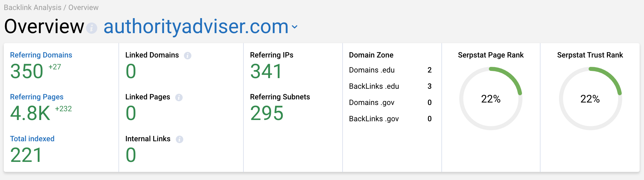Viewport: 644px width, 180px height.
Task: Click the 350 referring domains value
Action: click(27, 71)
